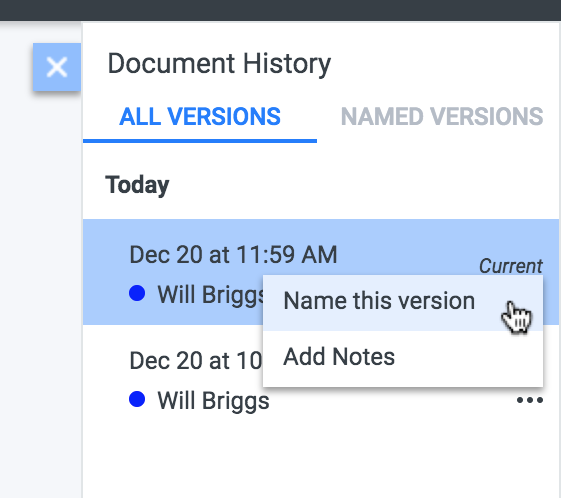Click blue underline beneath ALL VERSIONS
561x498 pixels.
(200, 141)
